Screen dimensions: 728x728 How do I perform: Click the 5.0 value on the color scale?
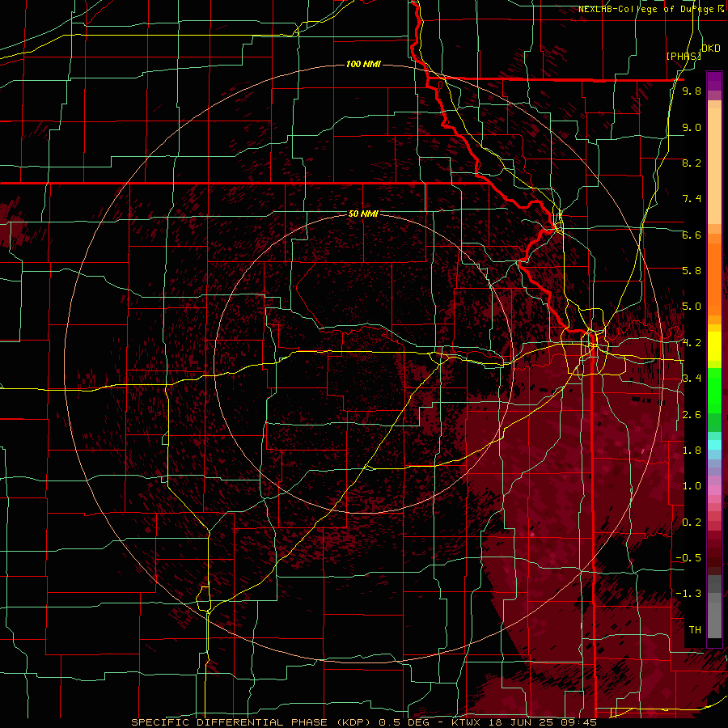(692, 307)
